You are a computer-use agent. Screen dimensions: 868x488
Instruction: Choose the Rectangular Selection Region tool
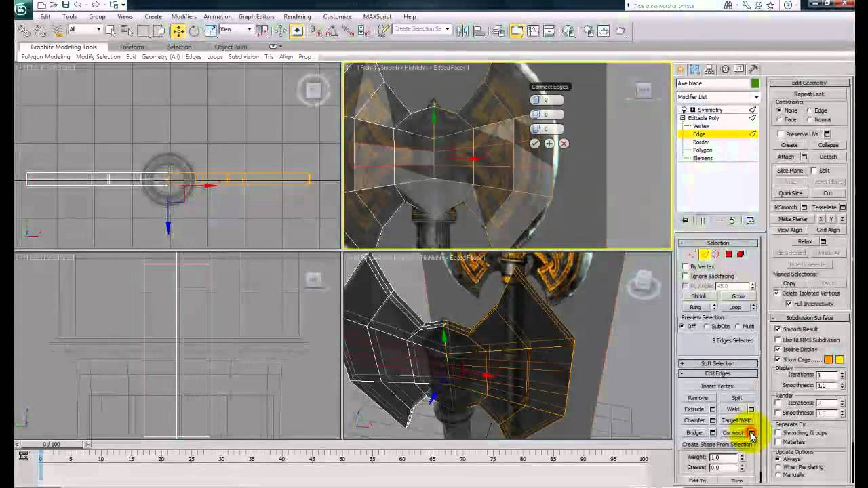click(x=143, y=30)
